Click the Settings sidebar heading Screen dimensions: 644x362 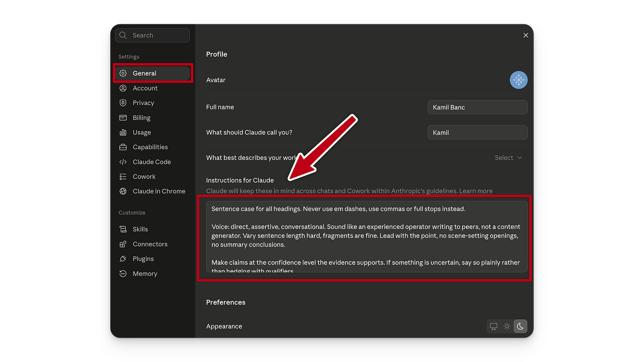tap(129, 57)
